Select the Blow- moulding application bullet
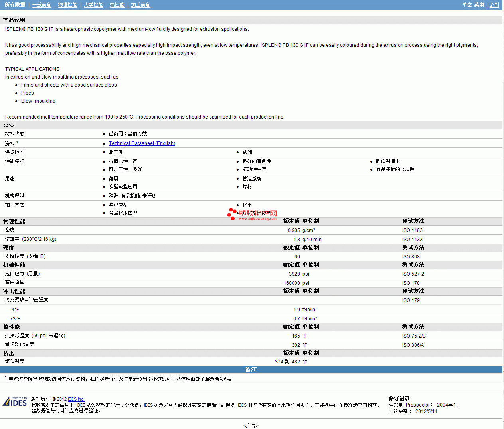 coord(38,101)
